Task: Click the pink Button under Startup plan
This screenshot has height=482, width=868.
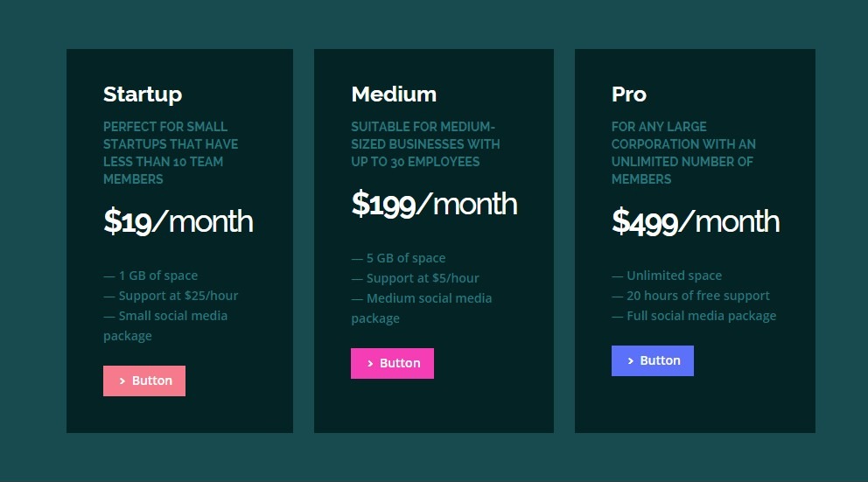Action: tap(143, 381)
